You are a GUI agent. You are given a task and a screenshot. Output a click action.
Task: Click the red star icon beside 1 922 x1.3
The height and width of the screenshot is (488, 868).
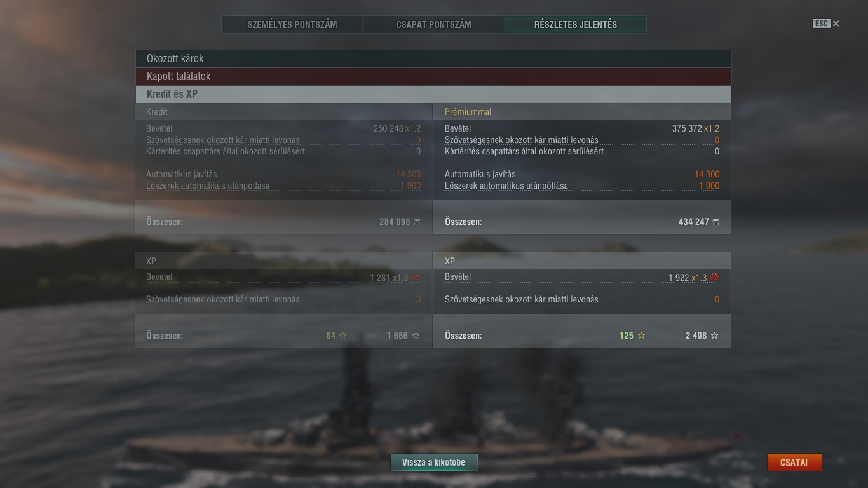pos(715,277)
